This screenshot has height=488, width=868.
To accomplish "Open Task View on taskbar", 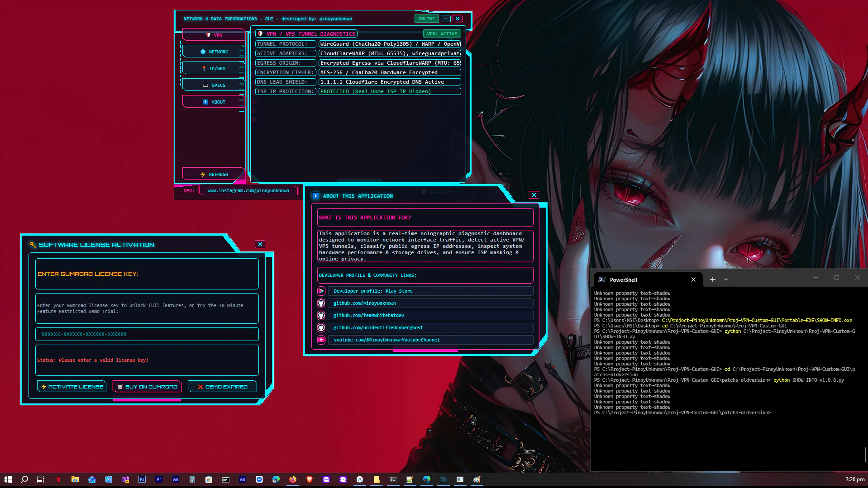I will (41, 479).
